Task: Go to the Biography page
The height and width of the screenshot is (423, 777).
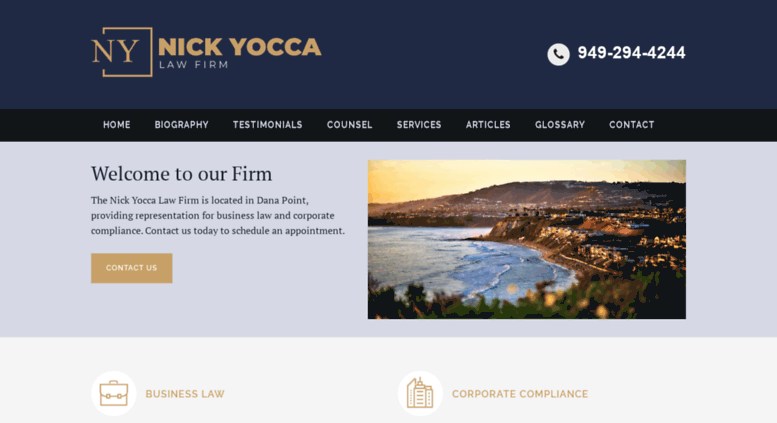Action: [x=181, y=125]
